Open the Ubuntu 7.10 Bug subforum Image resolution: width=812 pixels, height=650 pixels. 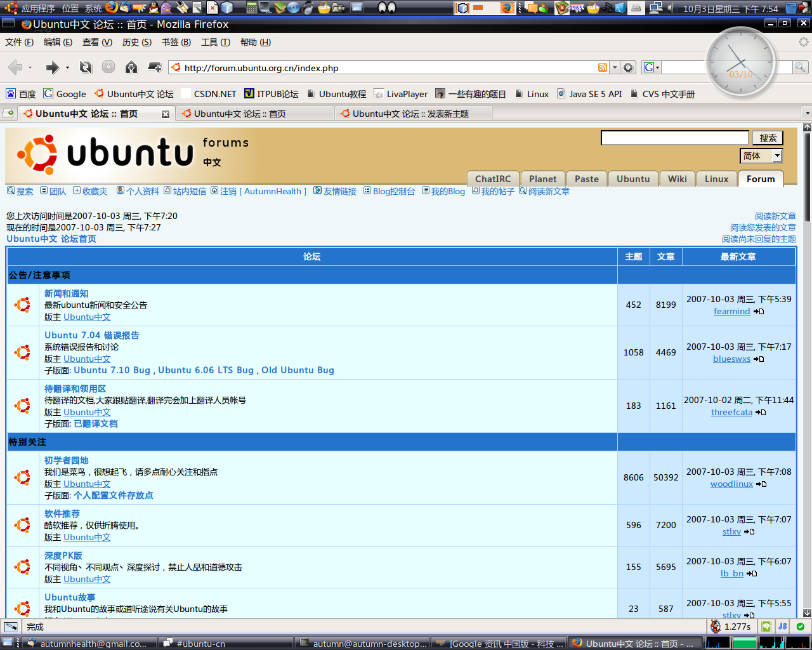coord(112,370)
